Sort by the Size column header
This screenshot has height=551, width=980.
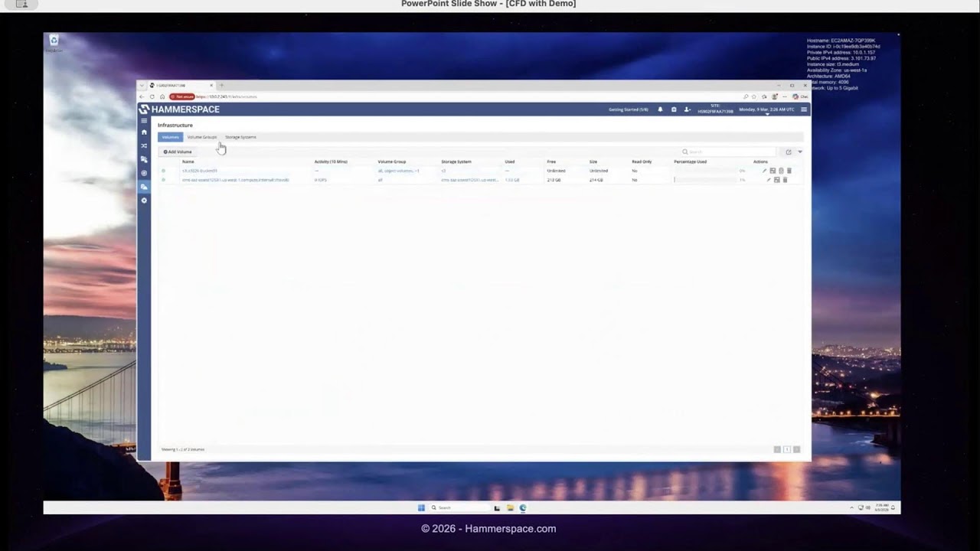click(x=593, y=161)
